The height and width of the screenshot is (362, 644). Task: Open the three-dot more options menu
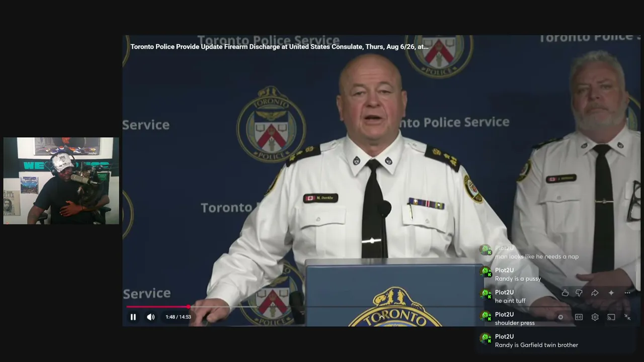(x=627, y=293)
